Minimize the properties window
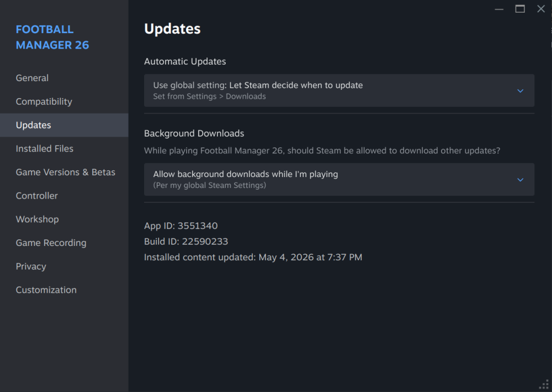 [x=499, y=9]
